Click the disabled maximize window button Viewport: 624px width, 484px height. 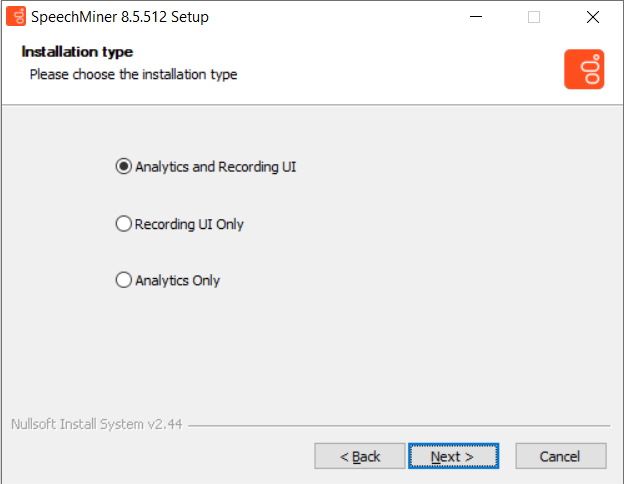coord(534,17)
